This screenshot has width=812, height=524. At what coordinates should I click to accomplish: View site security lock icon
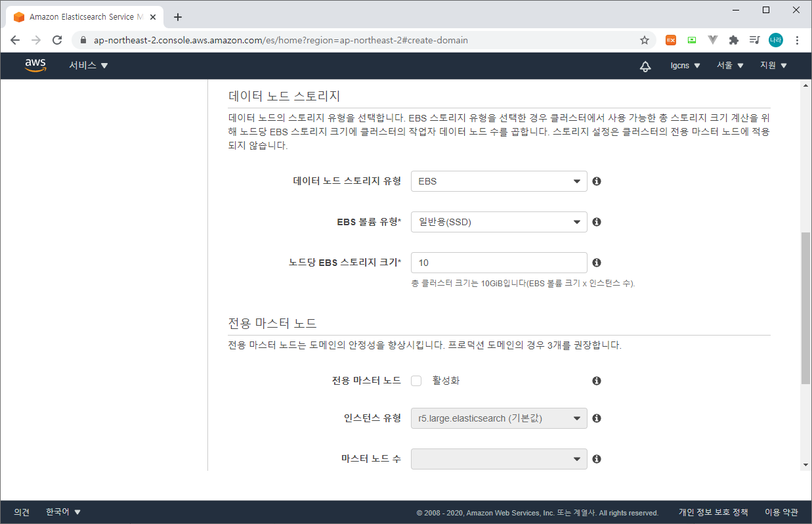(x=83, y=40)
